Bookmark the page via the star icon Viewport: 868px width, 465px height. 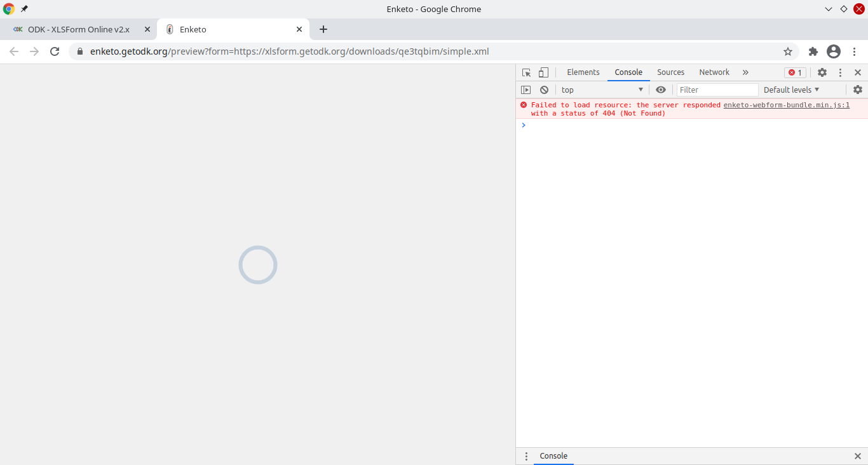[x=788, y=51]
